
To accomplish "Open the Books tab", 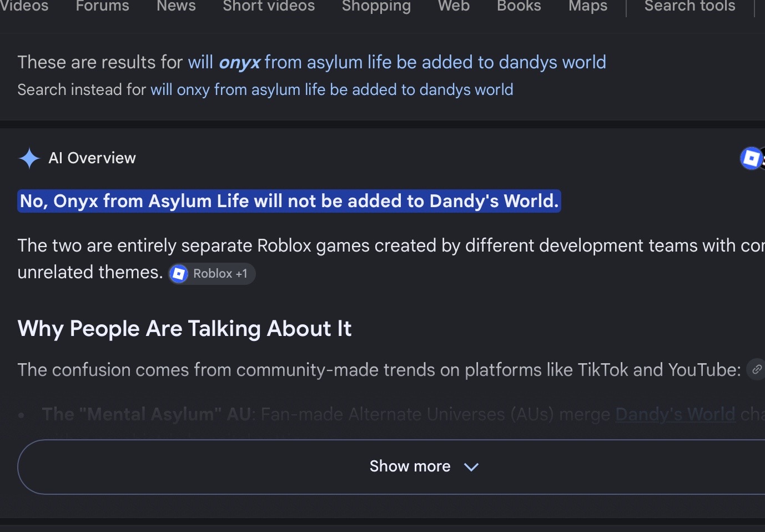I will [519, 6].
